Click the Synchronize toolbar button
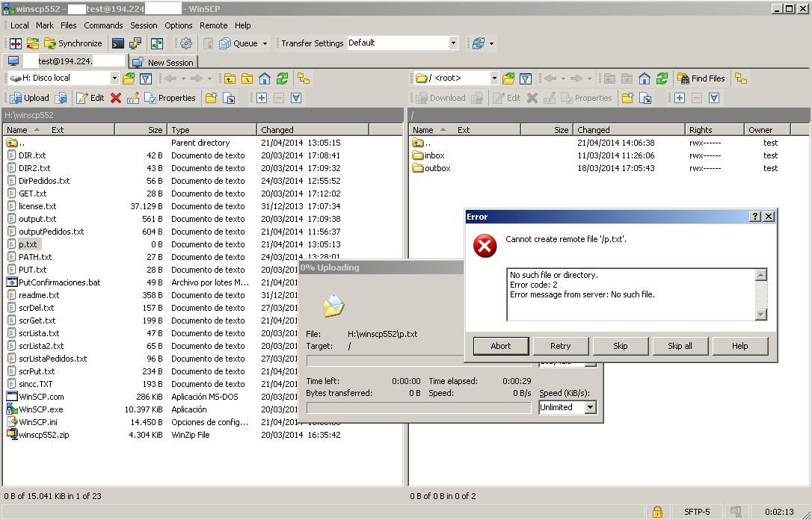 [x=73, y=43]
